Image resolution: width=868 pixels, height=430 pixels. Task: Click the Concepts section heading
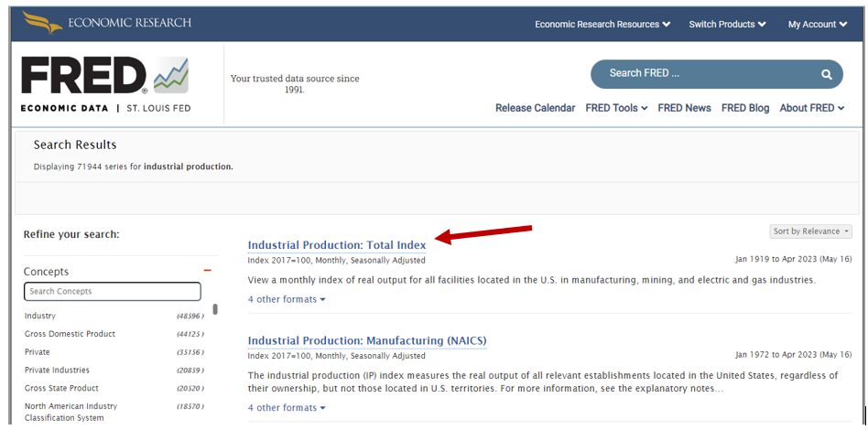pos(46,272)
